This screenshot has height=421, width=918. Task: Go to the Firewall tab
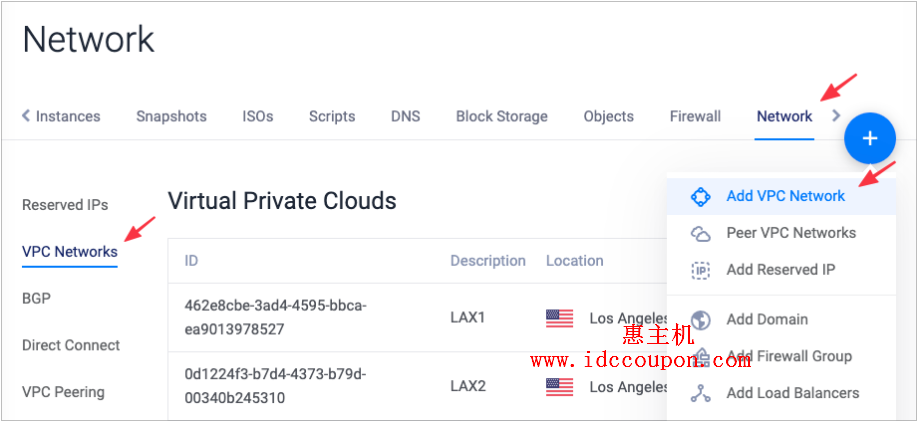pos(695,117)
